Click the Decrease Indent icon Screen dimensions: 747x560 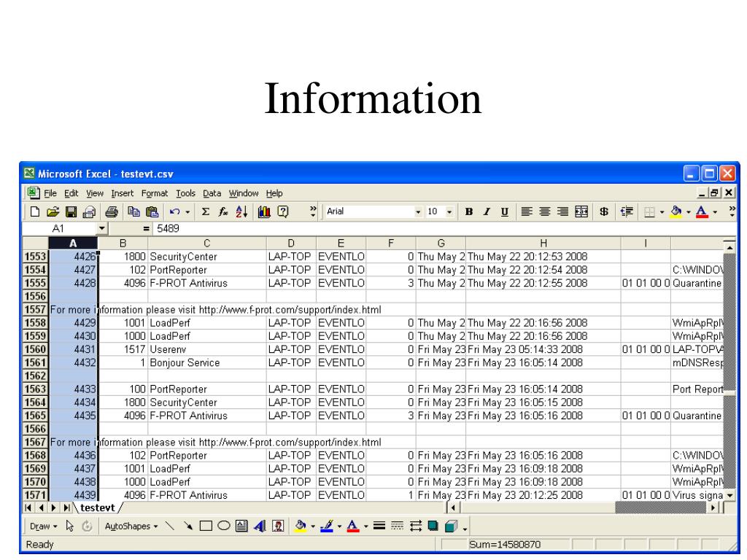[x=627, y=212]
